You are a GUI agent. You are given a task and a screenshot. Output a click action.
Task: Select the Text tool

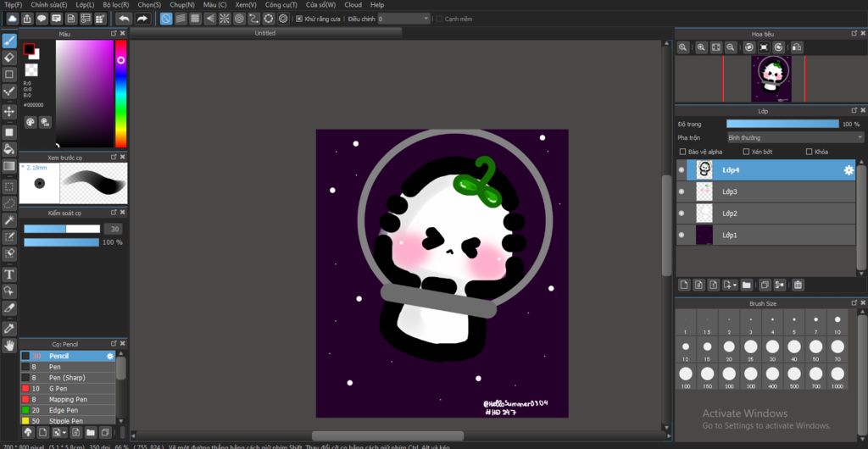(x=8, y=274)
